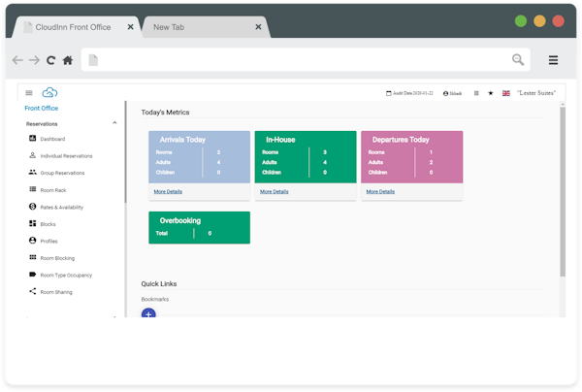Open Individual Reservations page
This screenshot has height=392, width=582.
coord(61,156)
